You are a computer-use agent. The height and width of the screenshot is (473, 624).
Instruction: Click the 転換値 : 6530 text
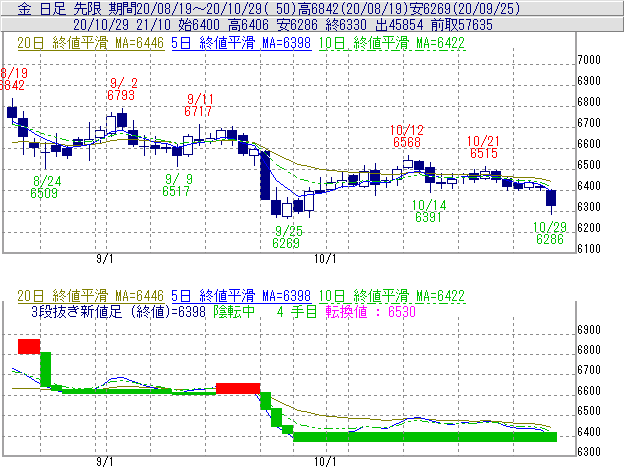[x=371, y=311]
